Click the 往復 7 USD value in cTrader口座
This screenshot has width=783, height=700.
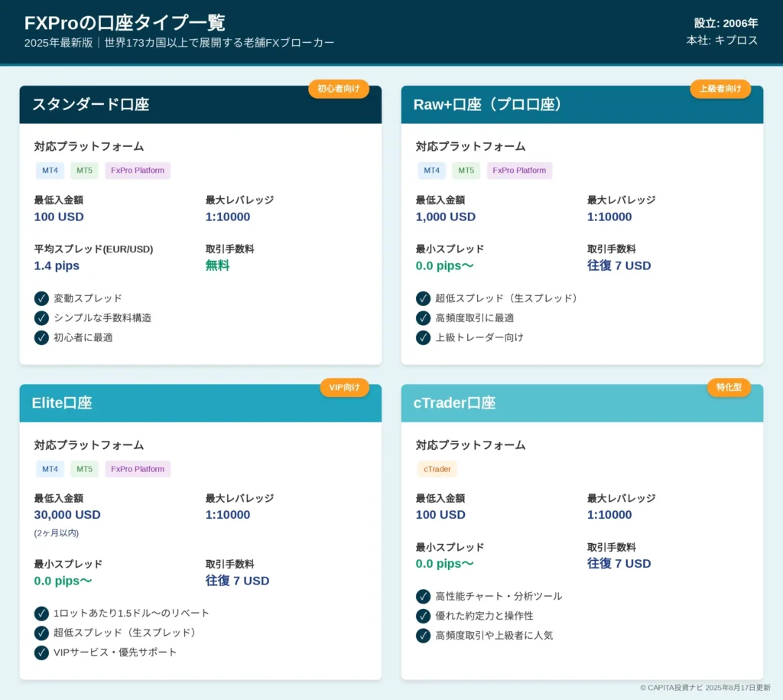619,564
